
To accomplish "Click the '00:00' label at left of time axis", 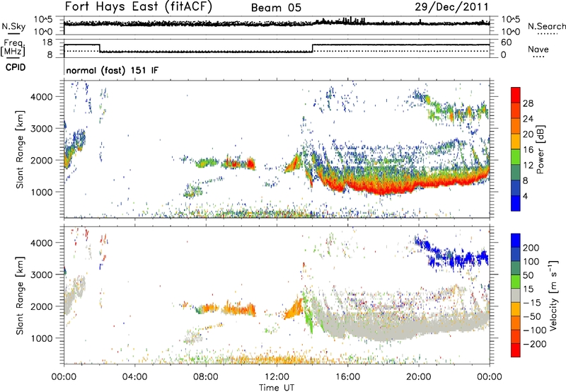I will (x=64, y=377).
